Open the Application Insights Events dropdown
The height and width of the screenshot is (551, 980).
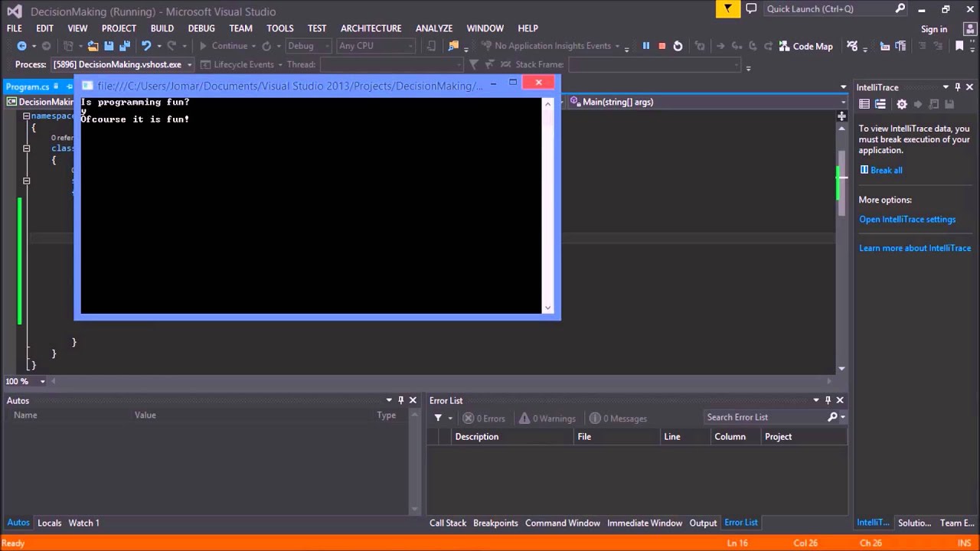(617, 46)
